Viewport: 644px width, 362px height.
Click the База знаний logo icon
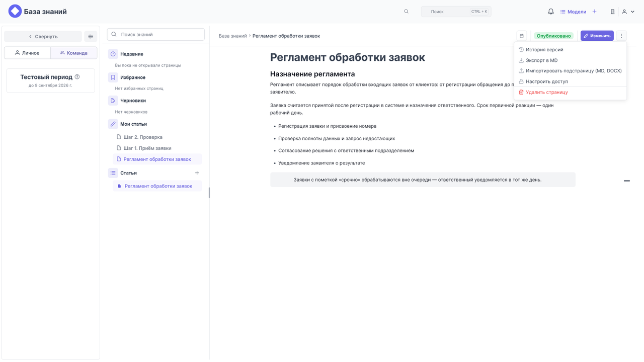pyautogui.click(x=15, y=11)
